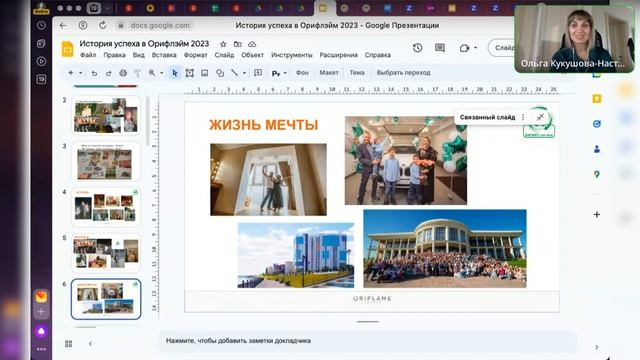Open the shapes tool
Screen dimensions: 640x360
[220, 73]
